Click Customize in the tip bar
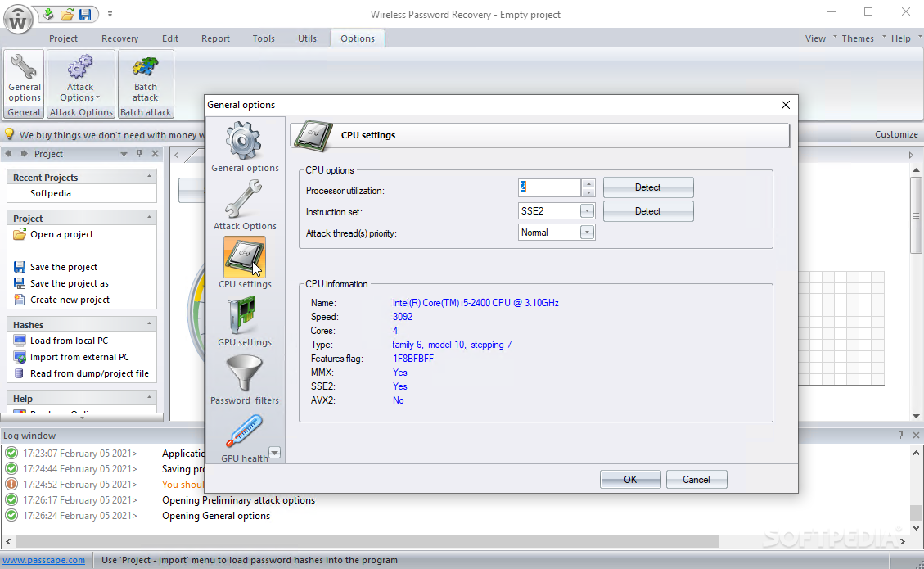Image resolution: width=924 pixels, height=569 pixels. (x=896, y=134)
